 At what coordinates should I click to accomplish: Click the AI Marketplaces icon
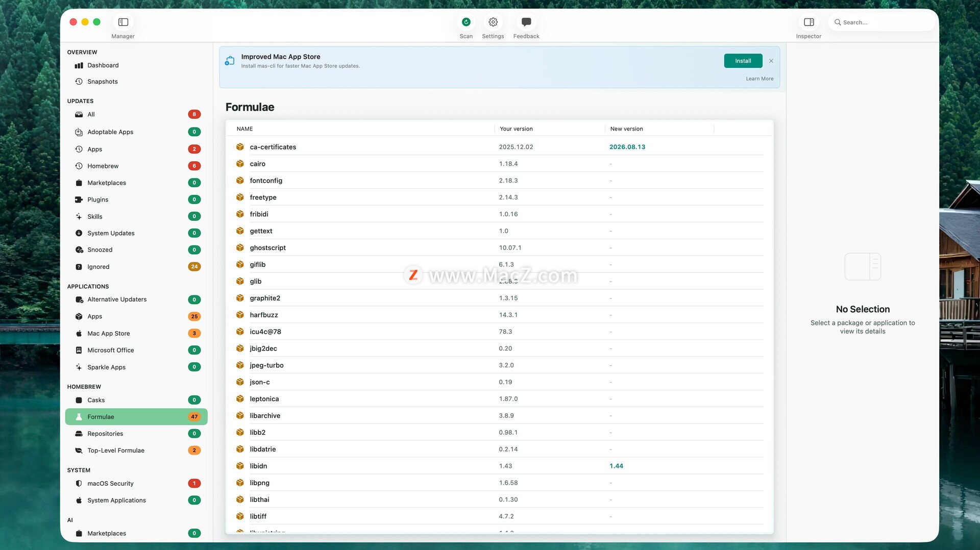[x=79, y=533]
